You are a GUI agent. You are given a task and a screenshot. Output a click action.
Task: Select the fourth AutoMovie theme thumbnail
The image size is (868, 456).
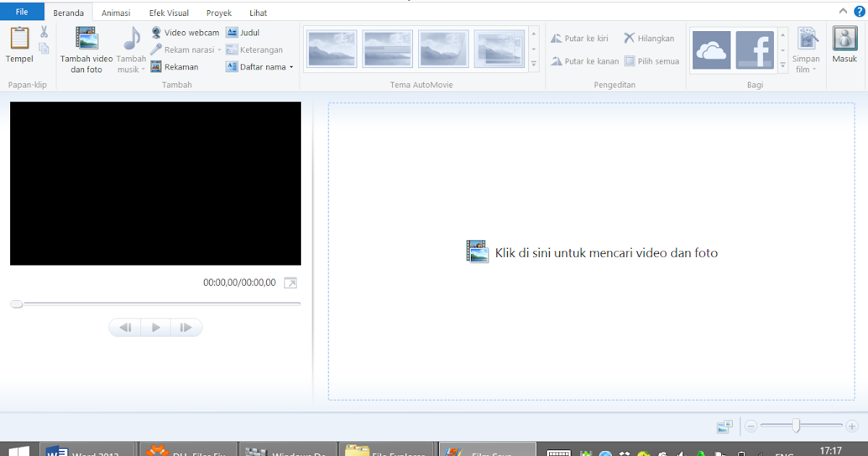pos(499,49)
